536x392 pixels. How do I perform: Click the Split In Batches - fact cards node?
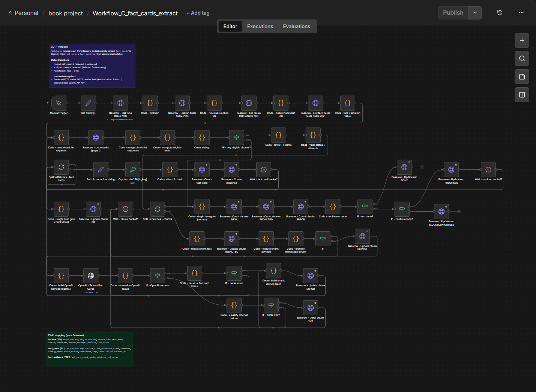coord(61,167)
